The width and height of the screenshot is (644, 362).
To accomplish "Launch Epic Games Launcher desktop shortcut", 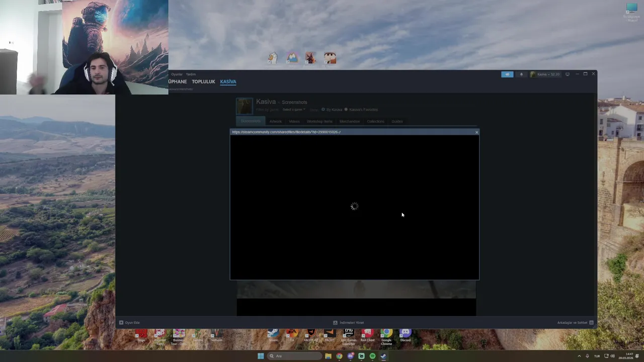I will click(349, 336).
